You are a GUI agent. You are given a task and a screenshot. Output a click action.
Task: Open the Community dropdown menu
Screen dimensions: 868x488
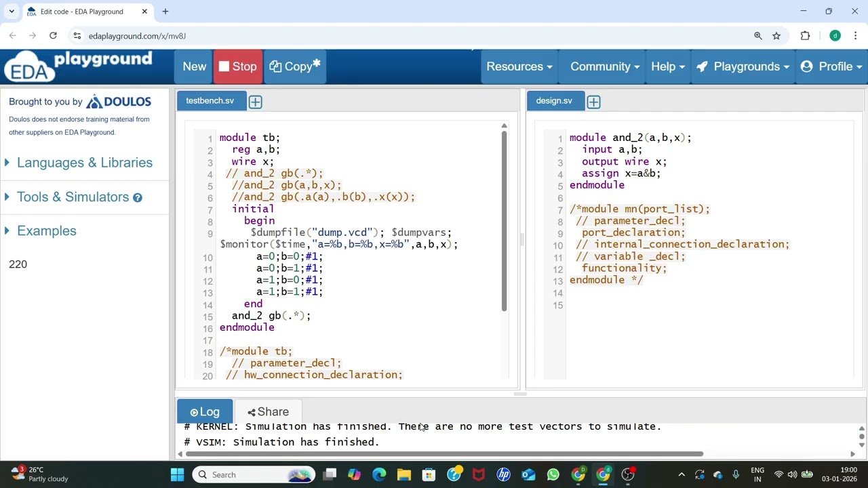(605, 66)
